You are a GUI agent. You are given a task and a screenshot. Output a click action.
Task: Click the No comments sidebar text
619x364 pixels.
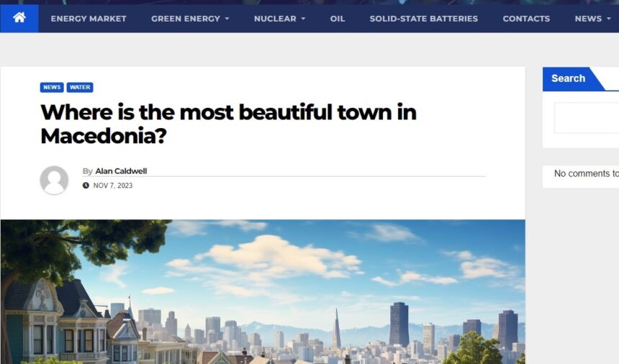click(586, 173)
